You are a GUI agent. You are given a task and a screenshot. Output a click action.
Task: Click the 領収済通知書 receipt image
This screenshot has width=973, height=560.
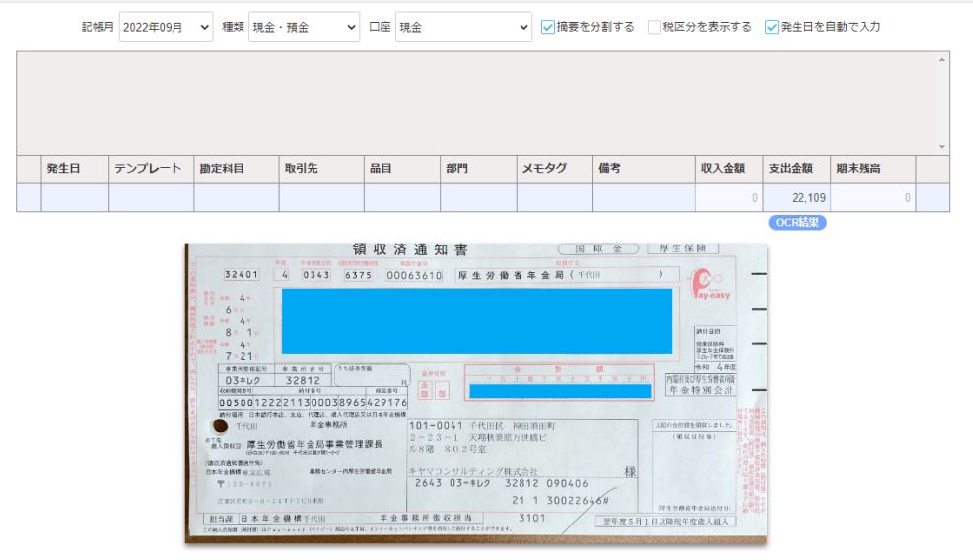pos(476,393)
